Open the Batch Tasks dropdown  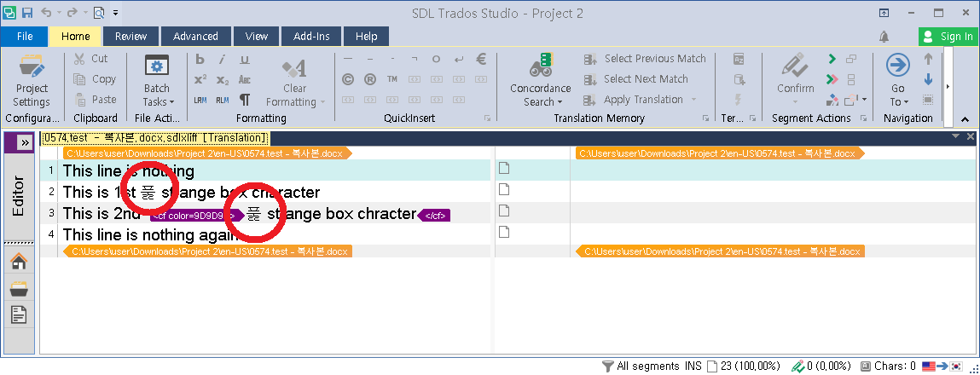(155, 81)
